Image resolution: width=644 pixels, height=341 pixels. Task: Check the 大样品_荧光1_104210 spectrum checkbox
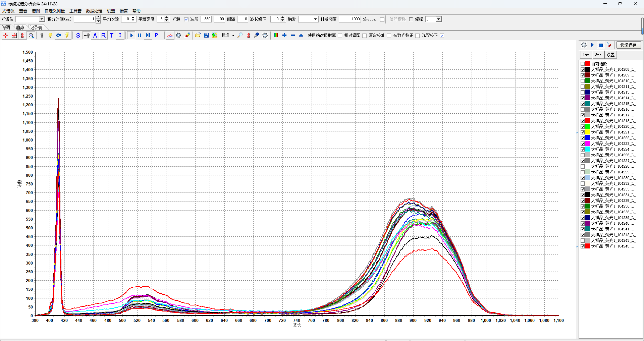pos(583,81)
